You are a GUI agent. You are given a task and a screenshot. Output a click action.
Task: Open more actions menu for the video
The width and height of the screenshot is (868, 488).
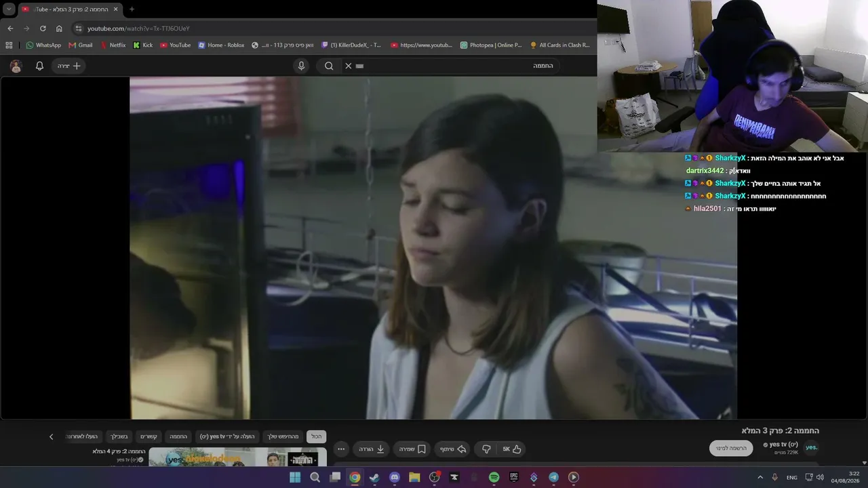tap(341, 449)
